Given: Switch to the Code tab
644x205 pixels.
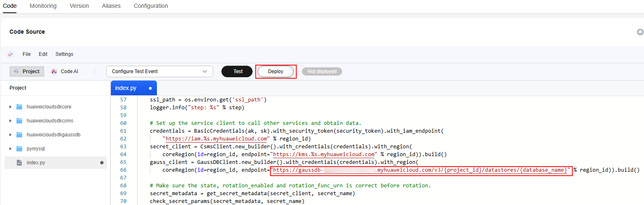Looking at the screenshot, I should pyautogui.click(x=9, y=6).
